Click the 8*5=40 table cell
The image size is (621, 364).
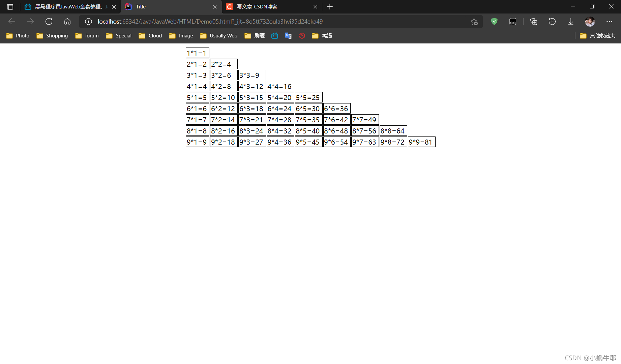pyautogui.click(x=309, y=131)
